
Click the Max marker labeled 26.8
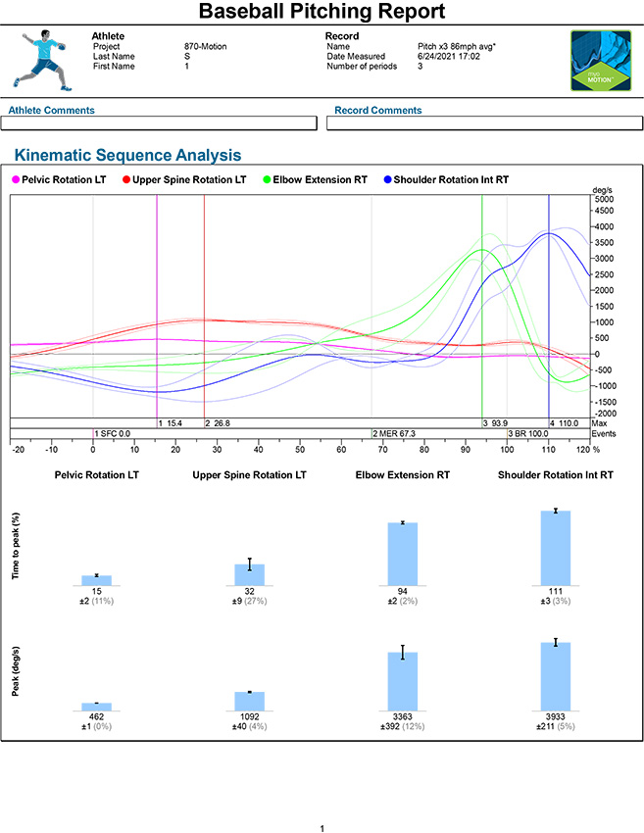coord(217,423)
